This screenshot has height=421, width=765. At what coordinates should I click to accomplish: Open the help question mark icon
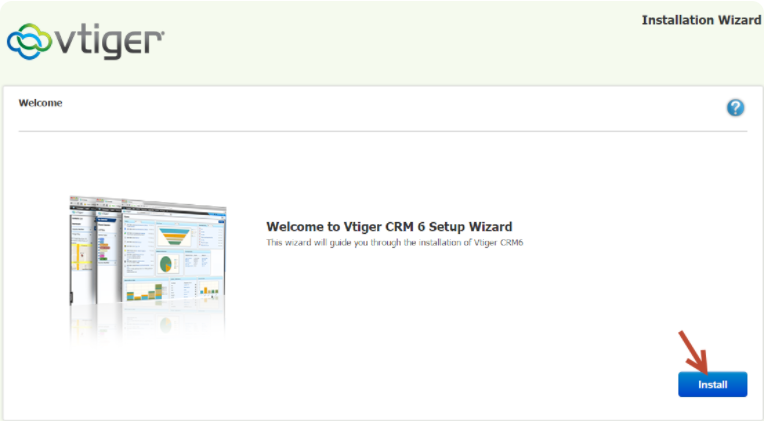click(x=735, y=108)
